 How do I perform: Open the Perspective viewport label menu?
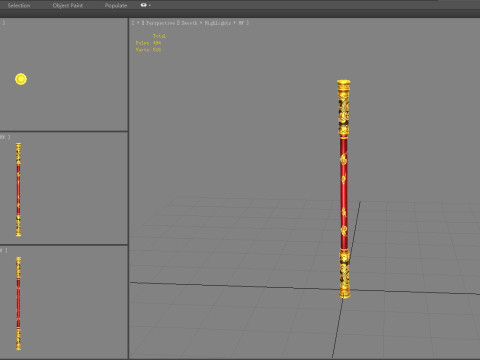[x=160, y=23]
